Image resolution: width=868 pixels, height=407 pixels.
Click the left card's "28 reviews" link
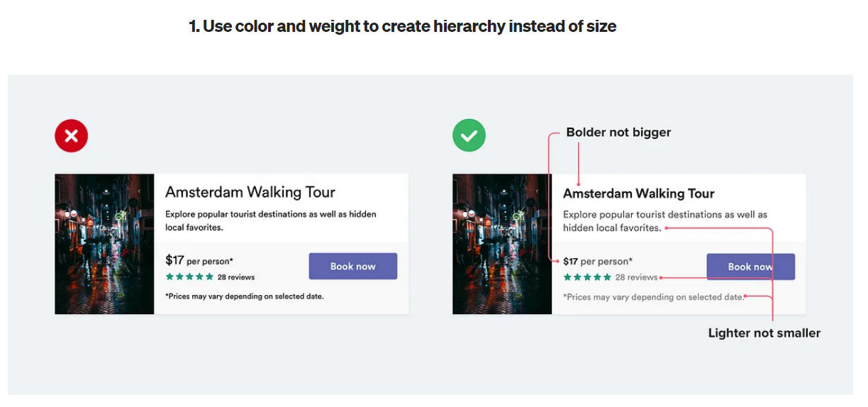pyautogui.click(x=236, y=277)
